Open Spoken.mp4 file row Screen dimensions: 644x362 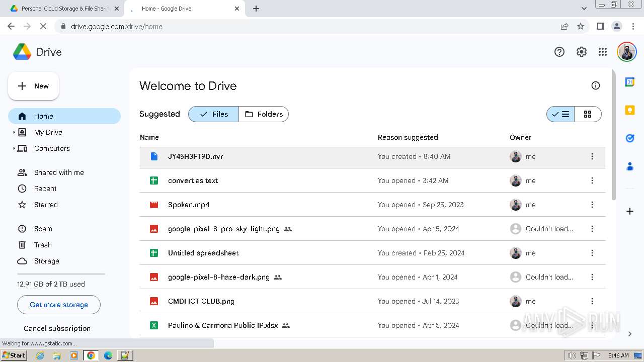click(372, 205)
